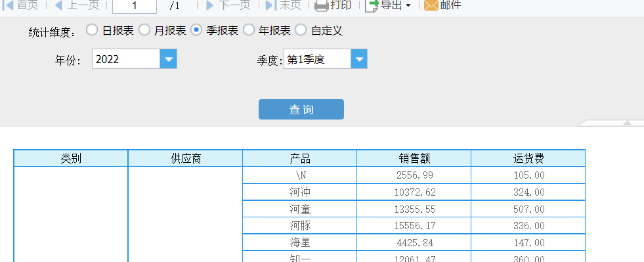Select the 季报表 radio option

[196, 30]
